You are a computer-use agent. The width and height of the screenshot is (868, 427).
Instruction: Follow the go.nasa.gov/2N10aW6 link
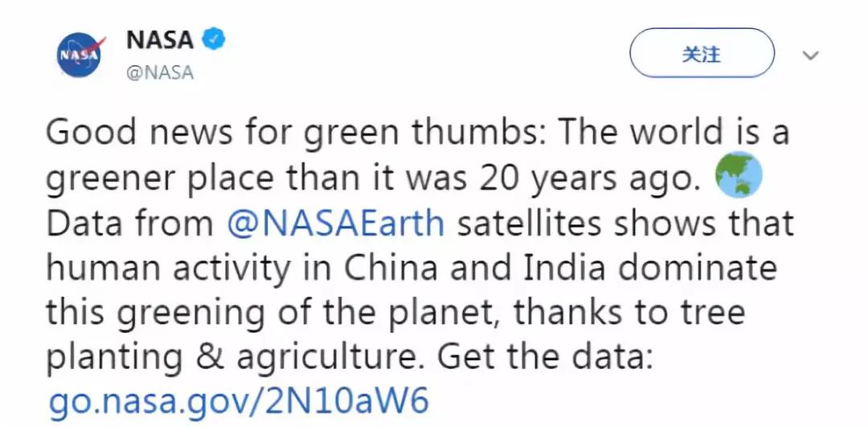click(239, 400)
